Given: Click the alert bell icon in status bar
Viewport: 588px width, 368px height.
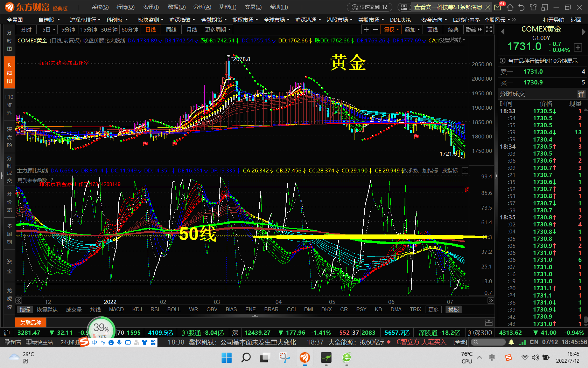Looking at the screenshot, I should 511,342.
